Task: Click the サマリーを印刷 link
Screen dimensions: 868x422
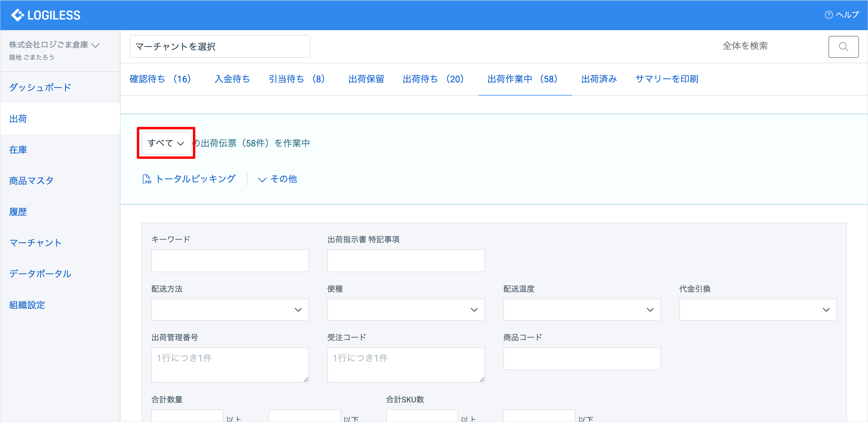Action: (666, 79)
